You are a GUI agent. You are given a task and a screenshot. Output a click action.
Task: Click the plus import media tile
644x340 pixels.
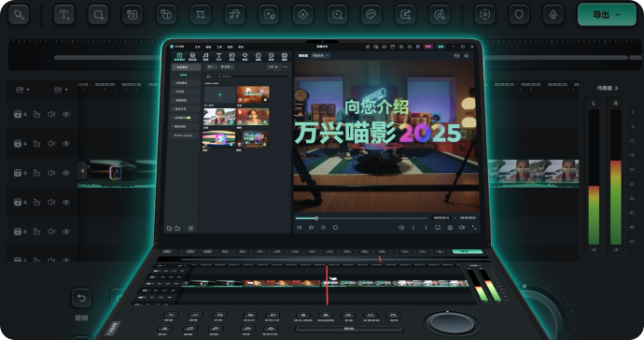coord(219,94)
